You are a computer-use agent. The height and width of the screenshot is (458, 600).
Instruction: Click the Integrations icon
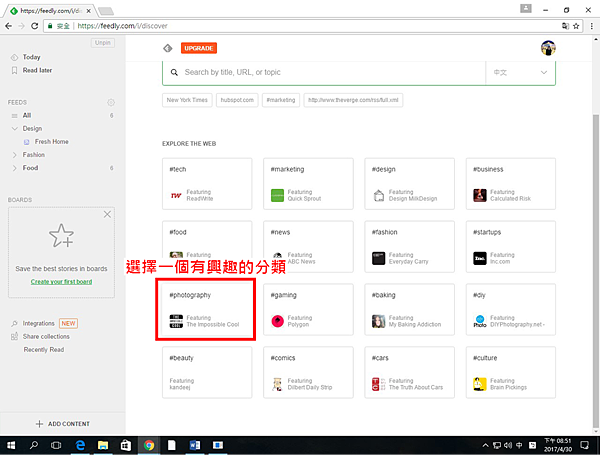14,324
